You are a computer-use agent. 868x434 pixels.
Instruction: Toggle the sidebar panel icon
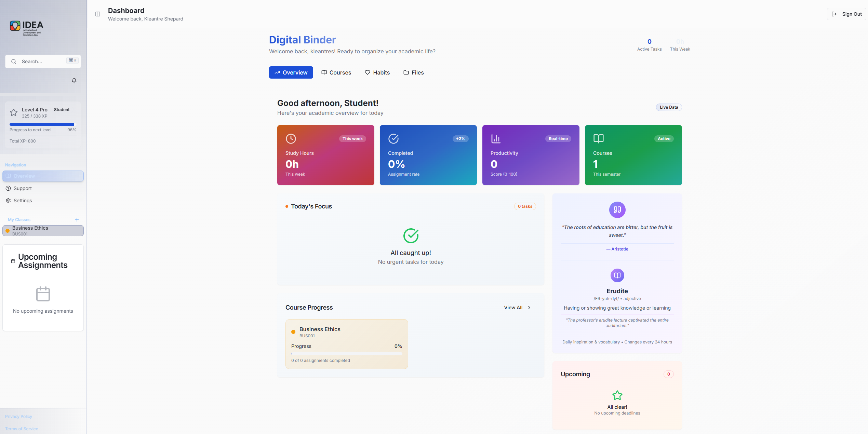tap(98, 14)
